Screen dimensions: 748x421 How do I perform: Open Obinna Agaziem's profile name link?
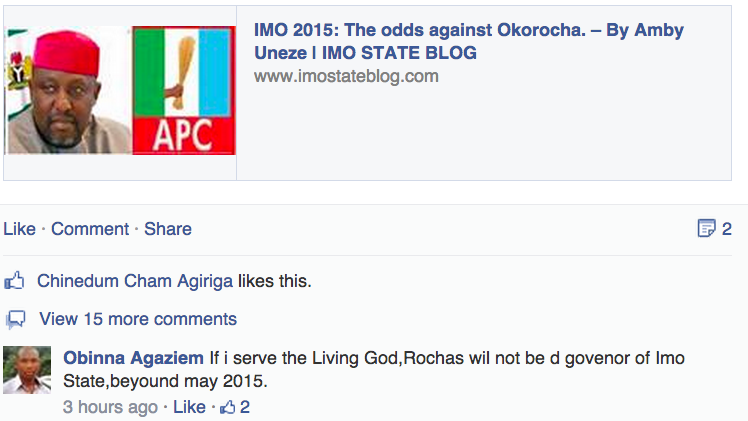(x=133, y=358)
